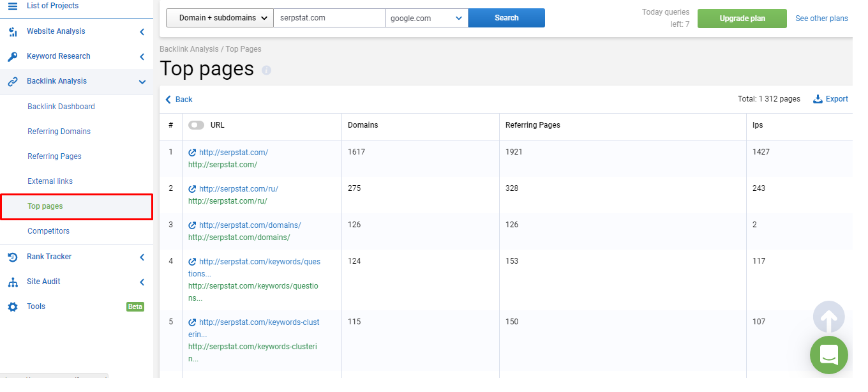Open External links in the sidebar
This screenshot has width=868, height=392.
[50, 181]
